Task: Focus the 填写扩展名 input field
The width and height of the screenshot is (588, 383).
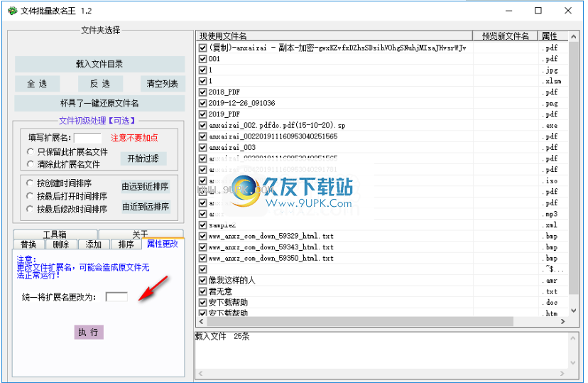Action: click(x=88, y=138)
